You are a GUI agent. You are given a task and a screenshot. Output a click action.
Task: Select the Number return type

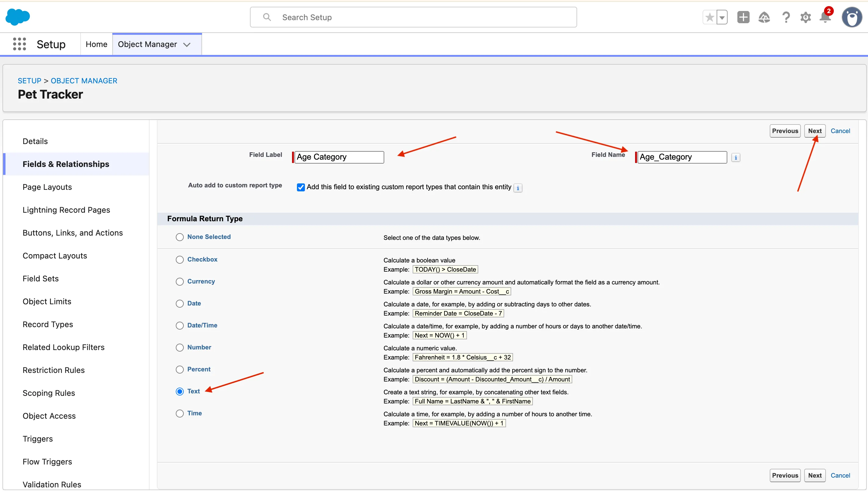coord(179,348)
